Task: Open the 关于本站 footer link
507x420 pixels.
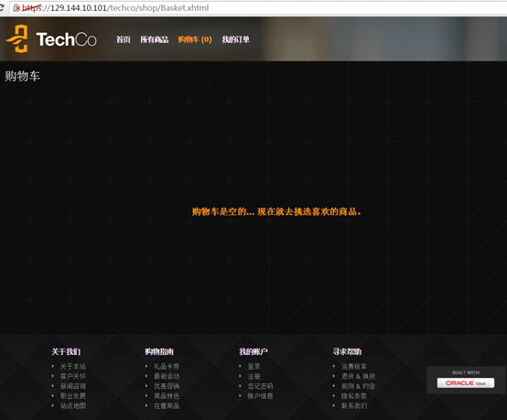Action: tap(73, 366)
